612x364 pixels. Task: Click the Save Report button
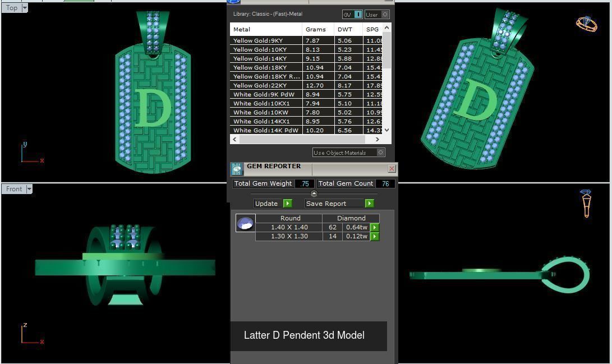point(335,203)
